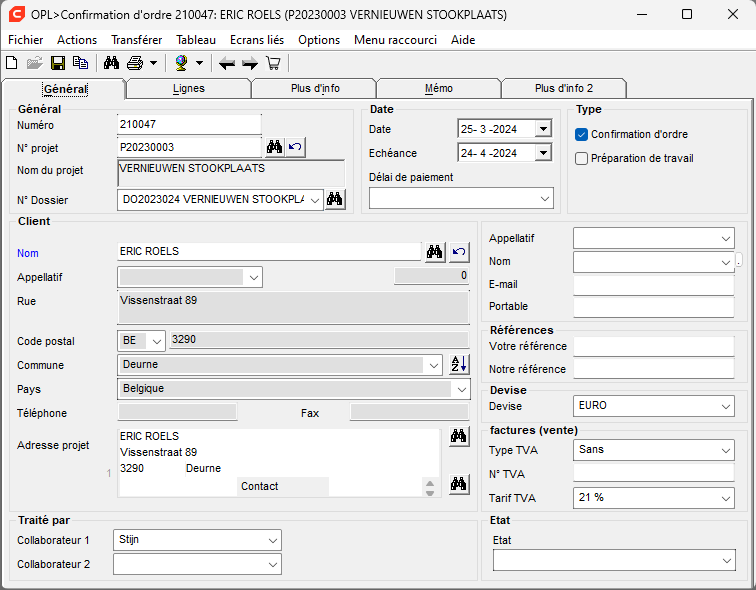756x590 pixels.
Task: Open the contact Appellatif dropdown
Action: point(726,239)
